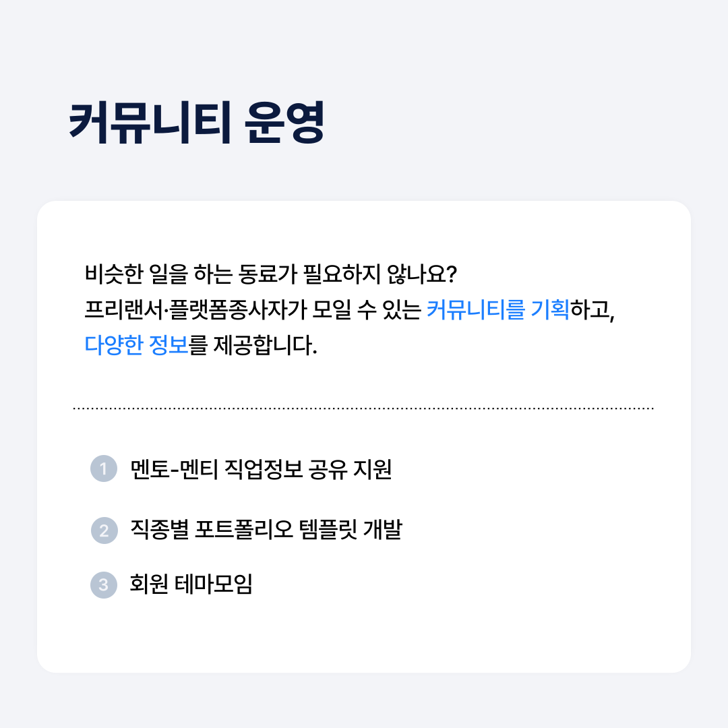Click the heading 커뮤니티 운영
The width and height of the screenshot is (728, 728).
click(196, 123)
